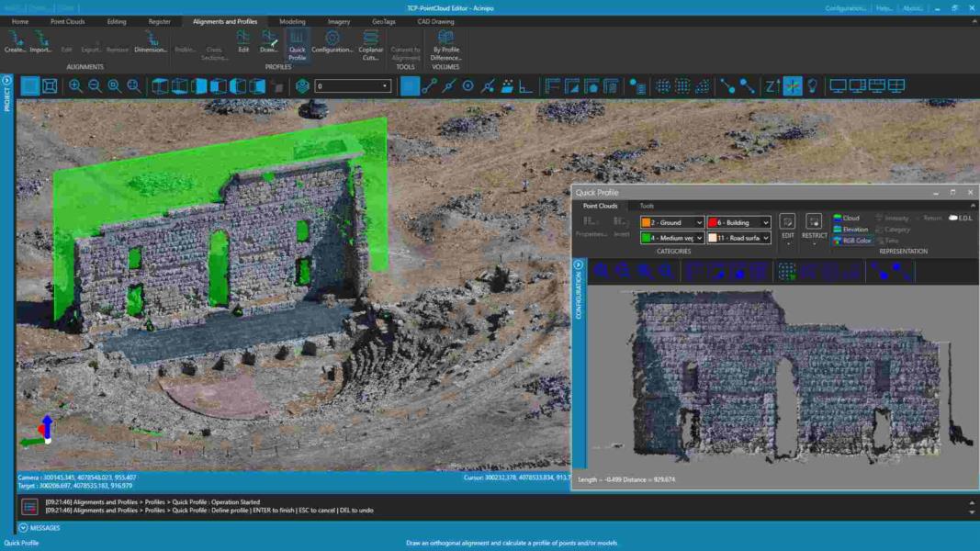Viewport: 980px width, 551px height.
Task: Switch representation to Elevation
Action: [850, 230]
